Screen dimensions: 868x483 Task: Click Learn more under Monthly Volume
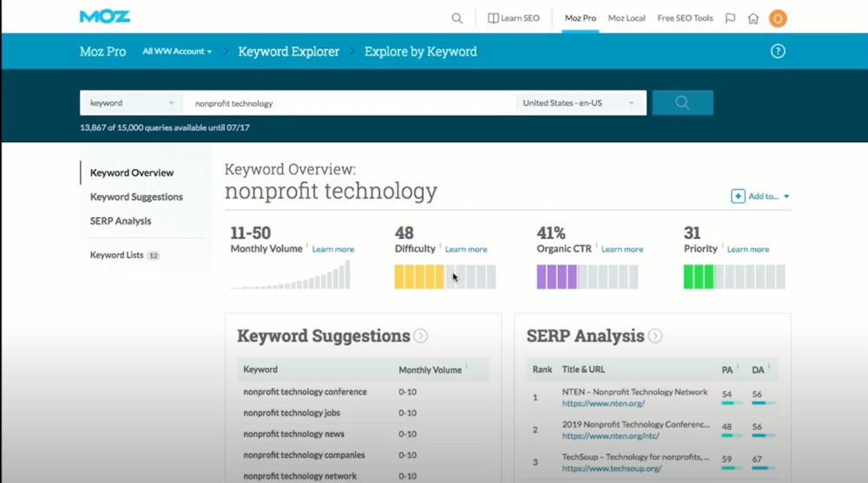coord(333,250)
